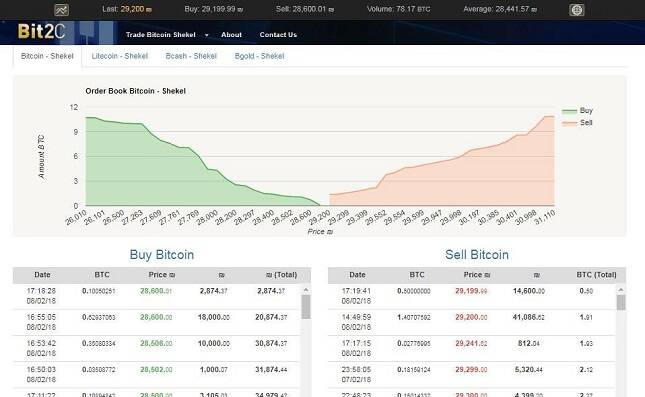Click sell price 29,200.00

471,317
